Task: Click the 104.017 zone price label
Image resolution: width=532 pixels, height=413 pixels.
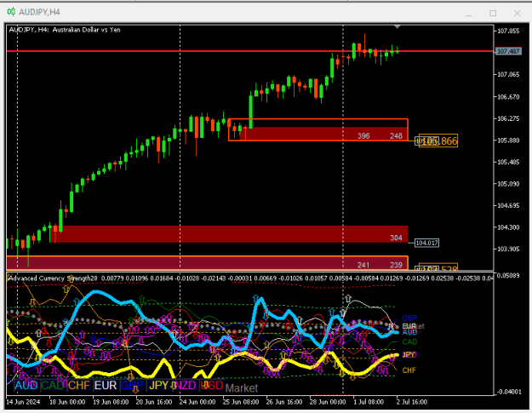Action: pos(426,243)
